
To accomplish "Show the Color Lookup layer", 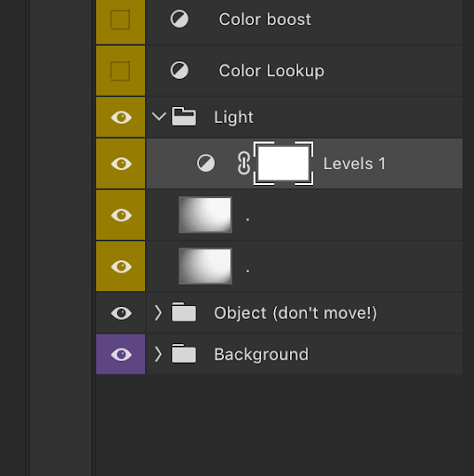I will pos(120,71).
